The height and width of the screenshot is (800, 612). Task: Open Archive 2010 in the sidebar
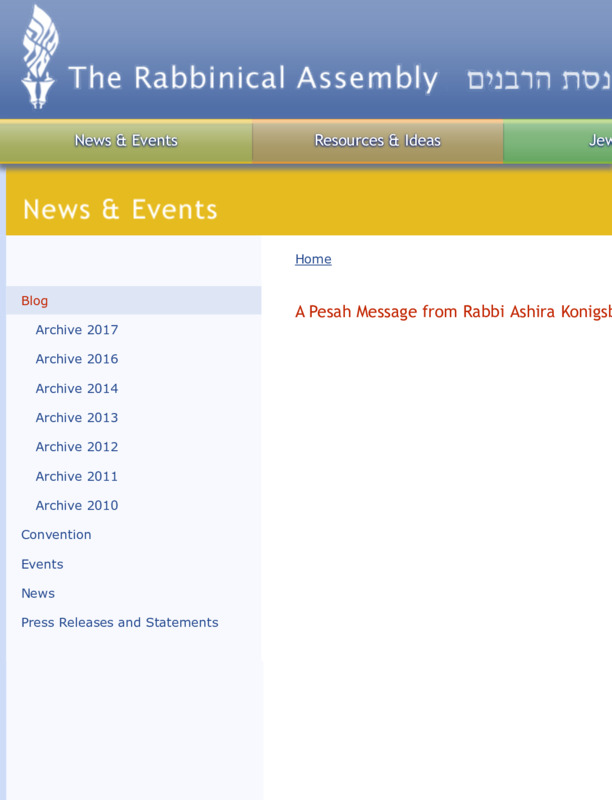click(77, 506)
